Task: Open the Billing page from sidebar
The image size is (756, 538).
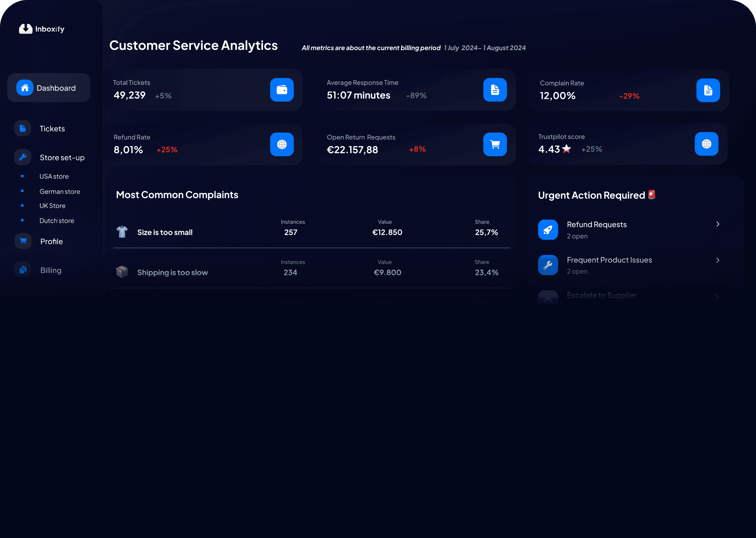Action: click(x=51, y=270)
